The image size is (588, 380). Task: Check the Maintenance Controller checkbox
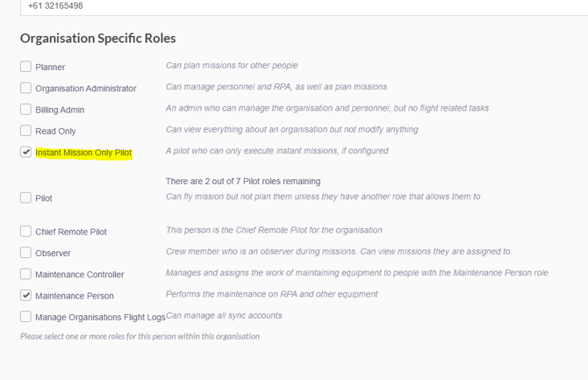[x=26, y=274]
